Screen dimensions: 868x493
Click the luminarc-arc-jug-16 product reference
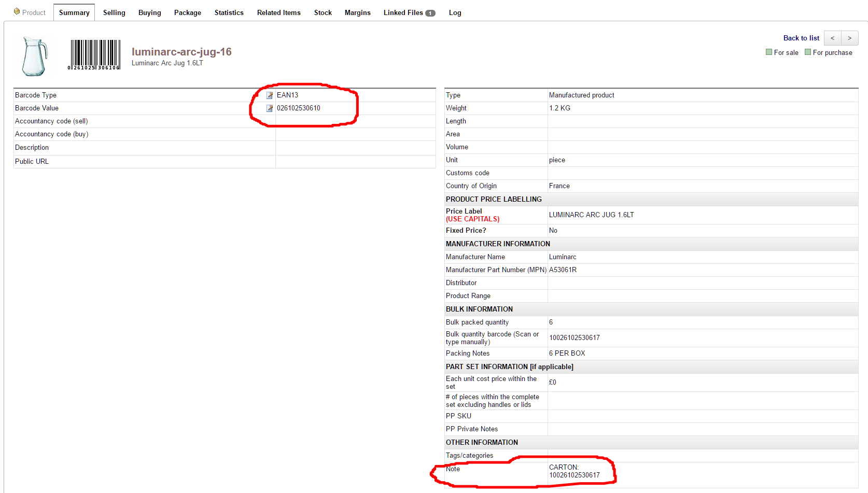click(181, 52)
